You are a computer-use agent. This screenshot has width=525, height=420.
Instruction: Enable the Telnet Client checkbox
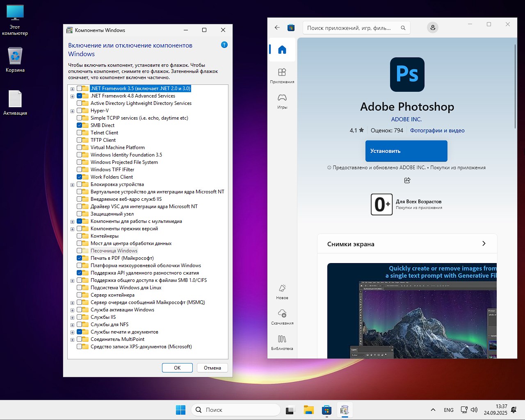[x=80, y=133]
